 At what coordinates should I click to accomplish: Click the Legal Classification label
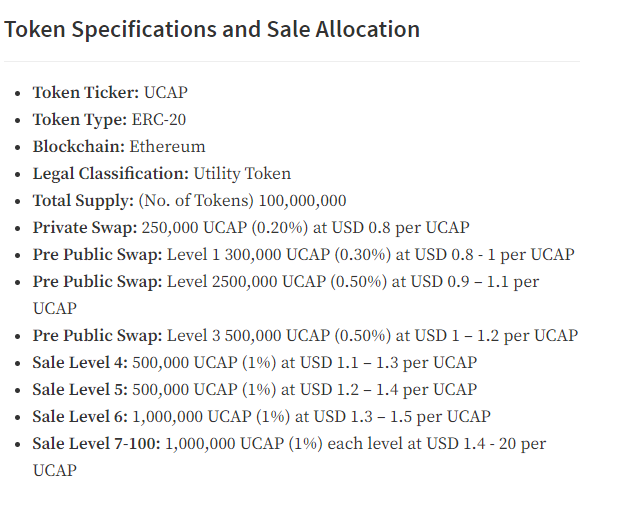coord(111,174)
